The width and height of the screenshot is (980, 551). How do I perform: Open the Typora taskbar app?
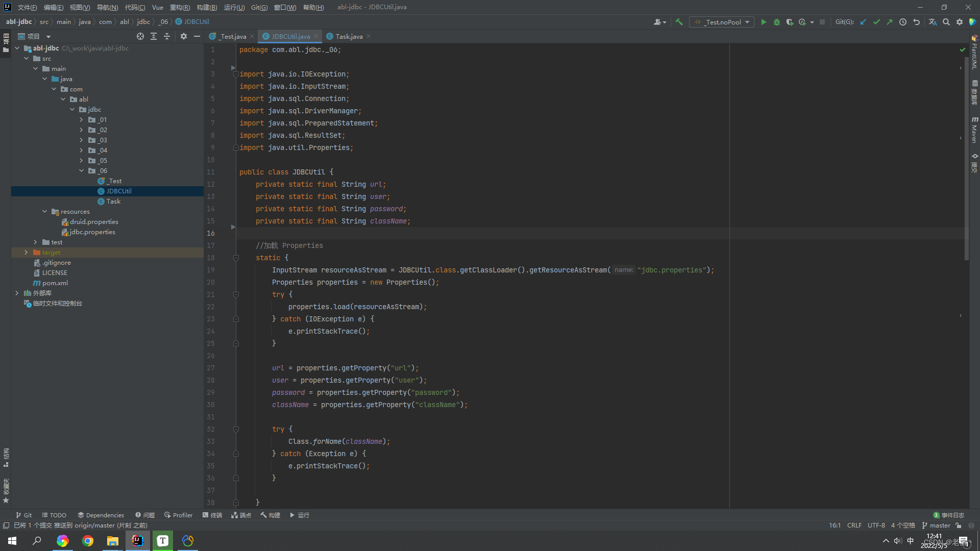[x=163, y=541]
